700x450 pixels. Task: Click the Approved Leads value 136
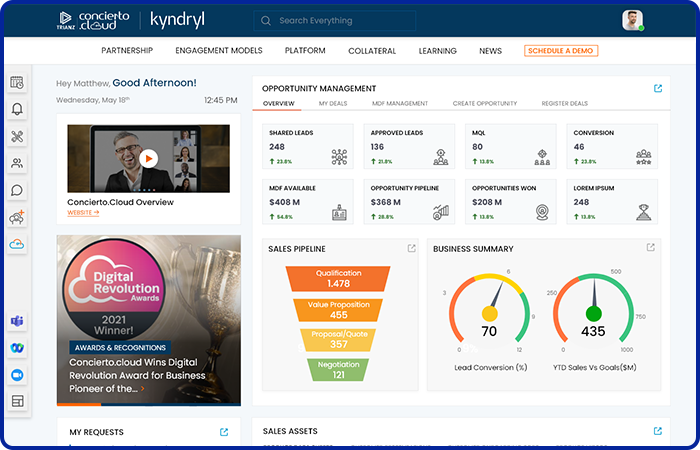377,147
